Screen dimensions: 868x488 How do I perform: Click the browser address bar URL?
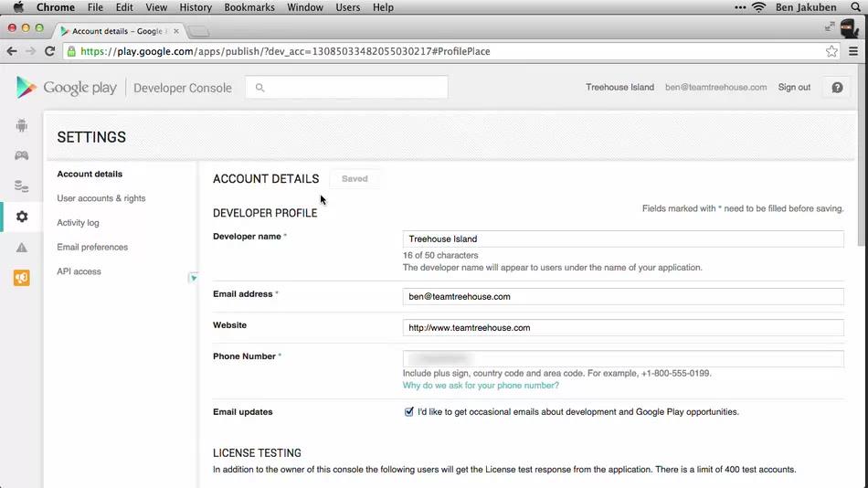click(285, 51)
